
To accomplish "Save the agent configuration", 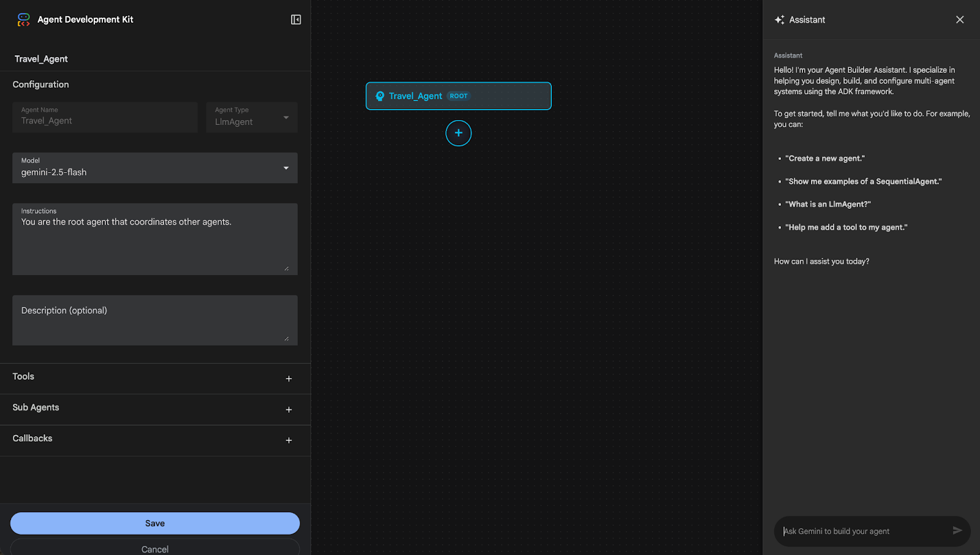I will tap(154, 523).
